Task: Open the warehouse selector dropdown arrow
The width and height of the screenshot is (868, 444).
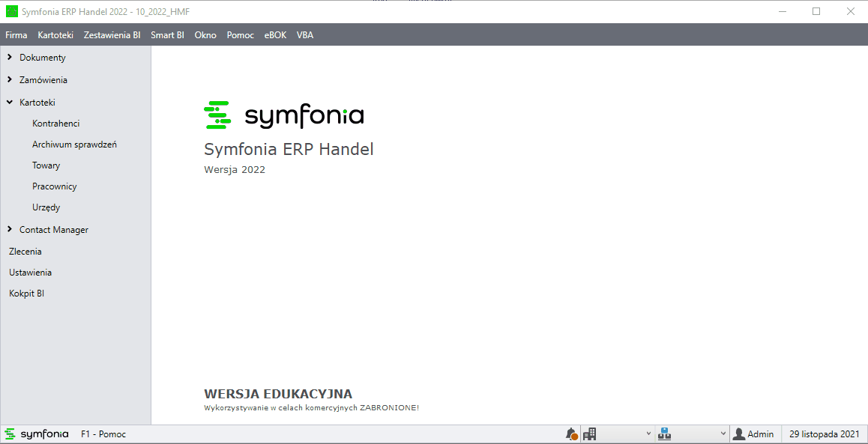Action: (723, 434)
